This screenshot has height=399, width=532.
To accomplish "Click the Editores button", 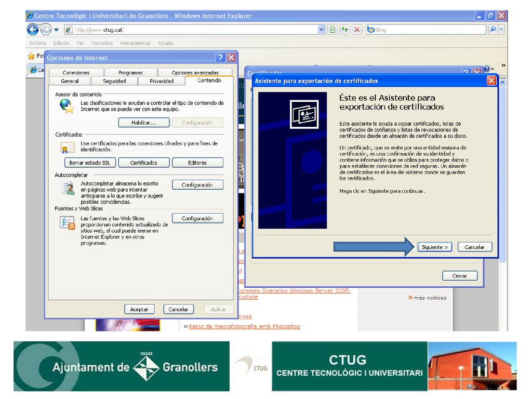I will click(197, 163).
